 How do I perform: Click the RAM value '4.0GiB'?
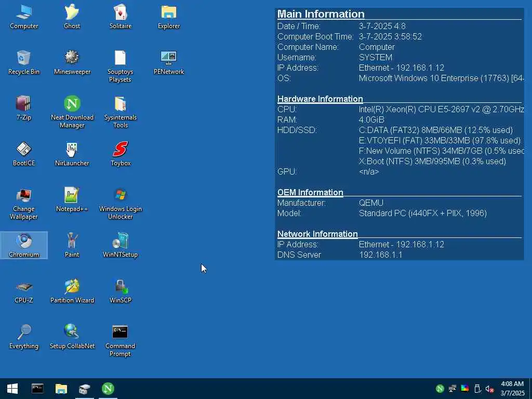[371, 119]
